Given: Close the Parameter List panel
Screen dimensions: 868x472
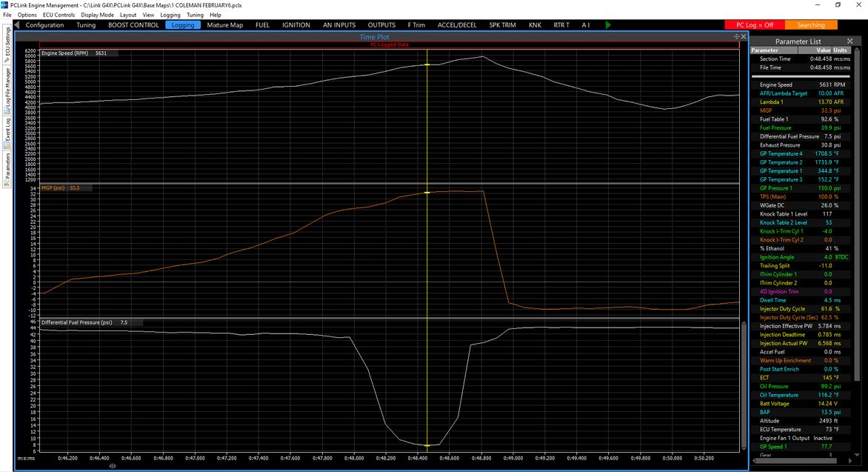Looking at the screenshot, I should pos(849,41).
